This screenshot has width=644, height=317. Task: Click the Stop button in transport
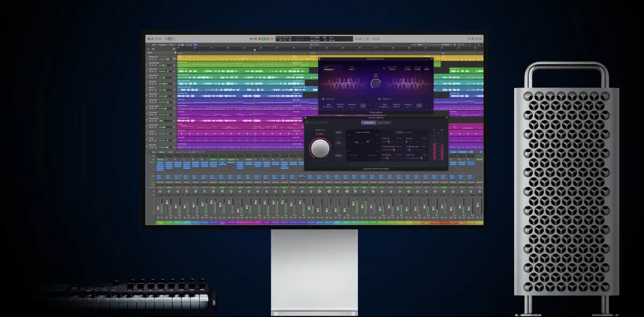pyautogui.click(x=259, y=39)
